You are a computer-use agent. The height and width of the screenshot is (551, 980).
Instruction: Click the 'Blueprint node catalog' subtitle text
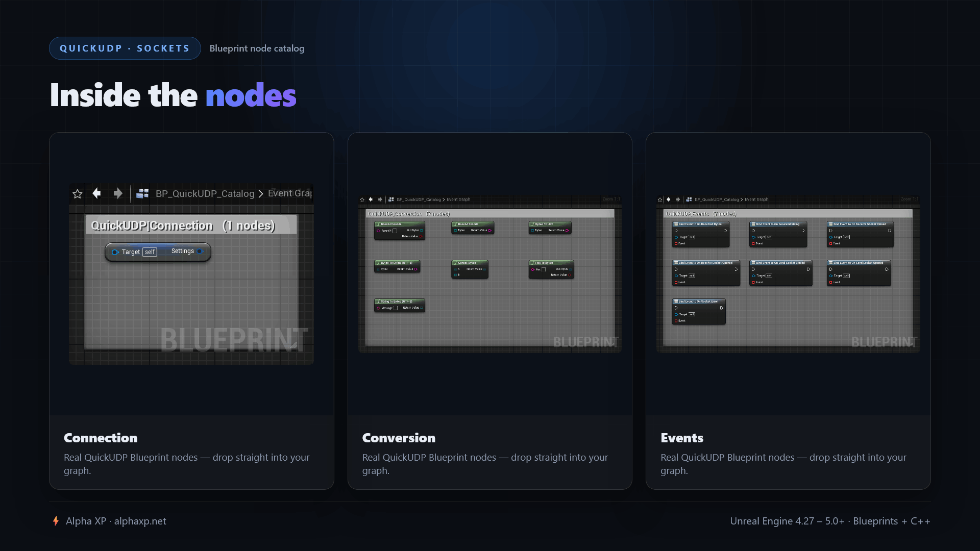pos(257,48)
